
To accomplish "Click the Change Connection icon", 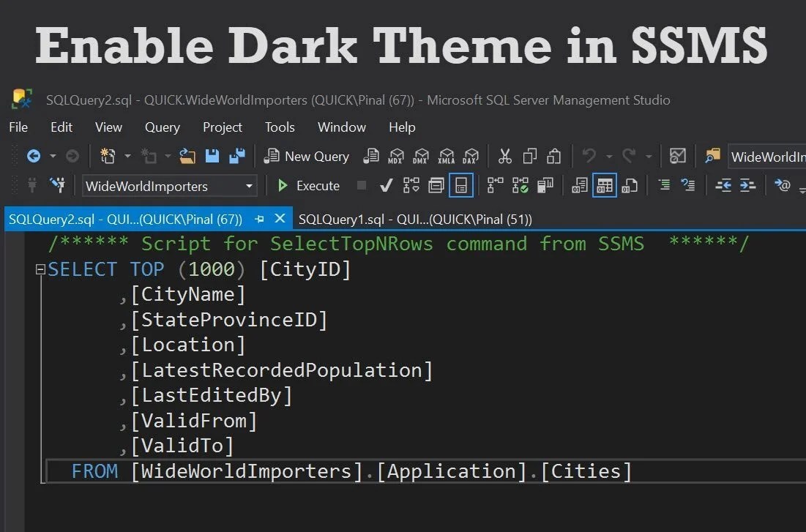I will pyautogui.click(x=58, y=185).
